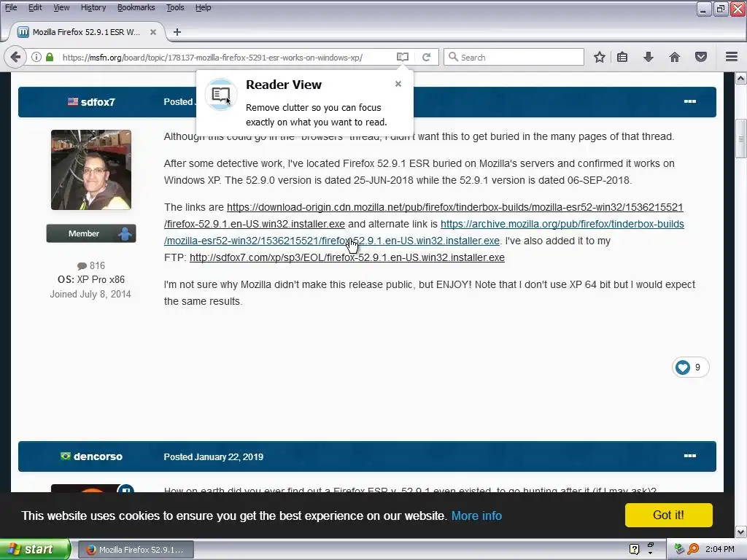
Task: Save page to Pocket icon
Action: point(701,57)
